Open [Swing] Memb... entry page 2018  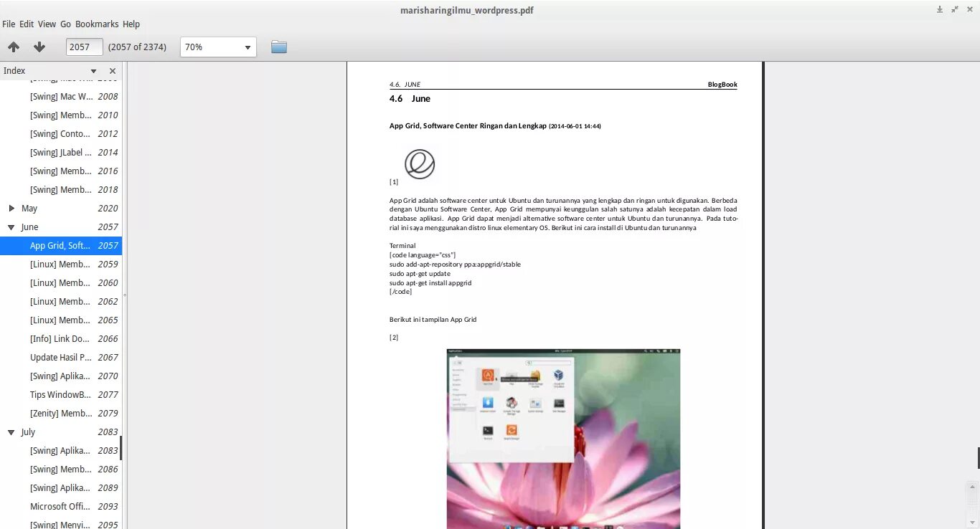point(61,190)
